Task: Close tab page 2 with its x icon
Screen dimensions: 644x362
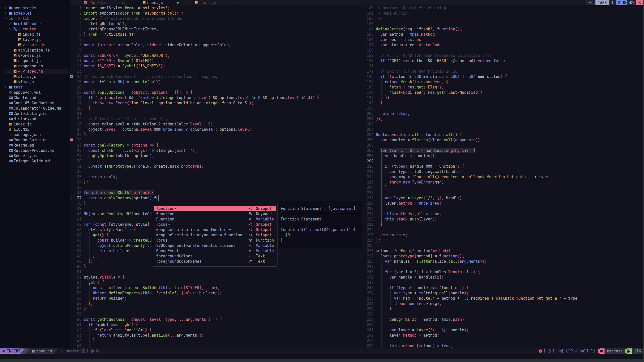Action: [x=624, y=3]
